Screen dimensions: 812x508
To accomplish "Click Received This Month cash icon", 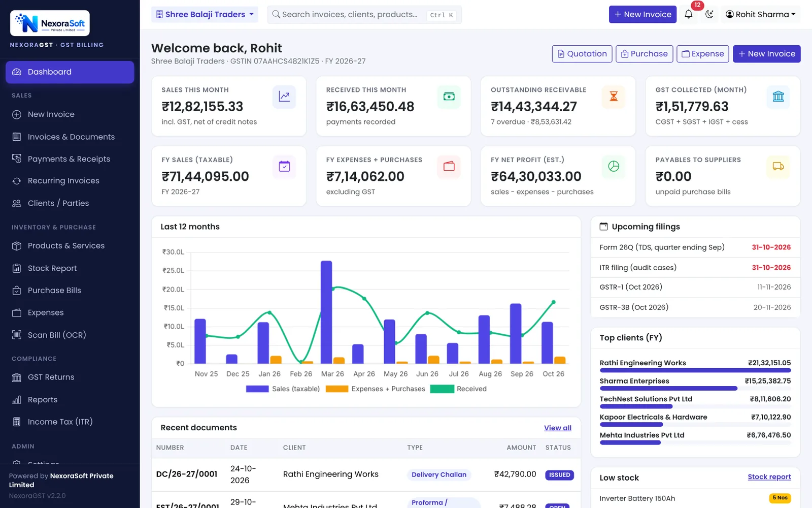I will pos(449,97).
